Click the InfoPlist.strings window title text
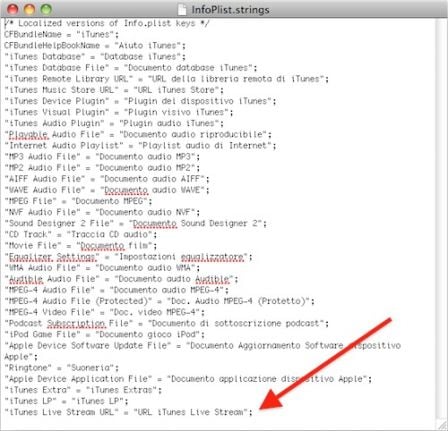 click(x=230, y=10)
